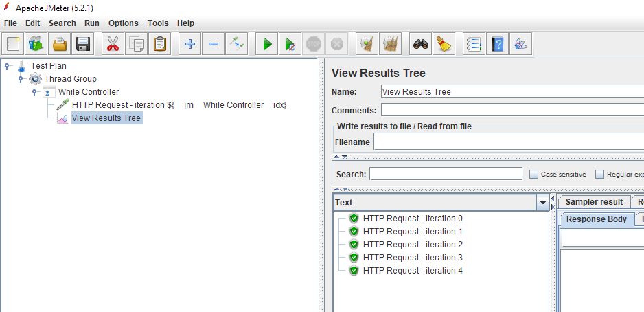Image resolution: width=644 pixels, height=312 pixels.
Task: Collapse the Test Plan tree node
Action: [x=7, y=66]
